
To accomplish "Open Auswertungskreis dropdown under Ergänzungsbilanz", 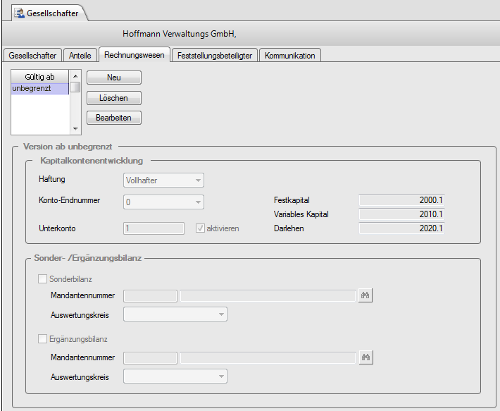I will tap(175, 376).
